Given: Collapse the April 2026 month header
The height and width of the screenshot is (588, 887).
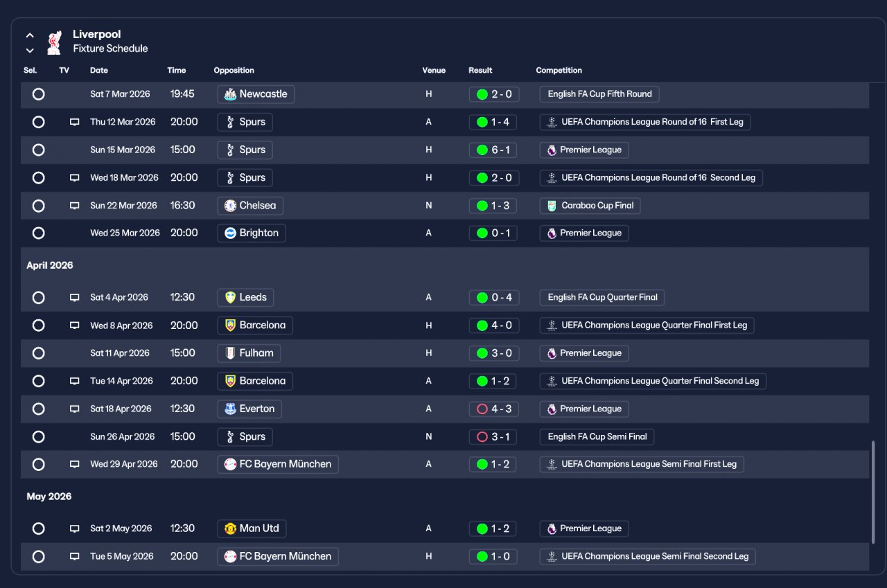Looking at the screenshot, I should [50, 265].
